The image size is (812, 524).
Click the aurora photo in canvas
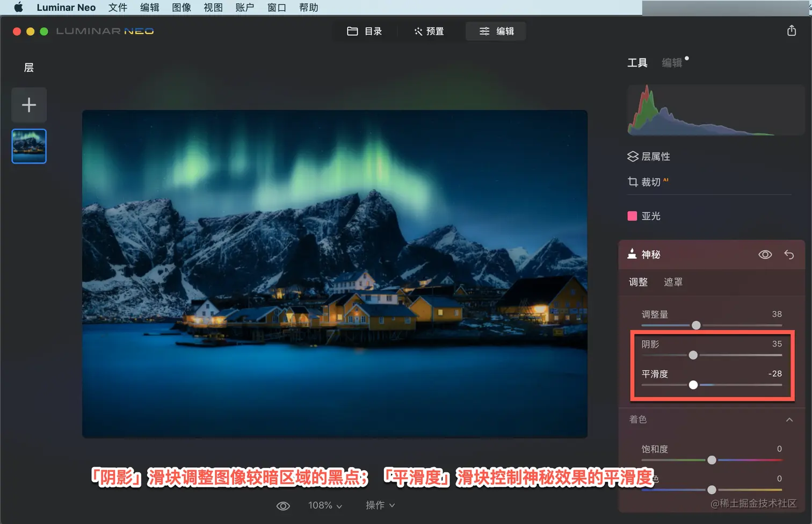point(335,274)
